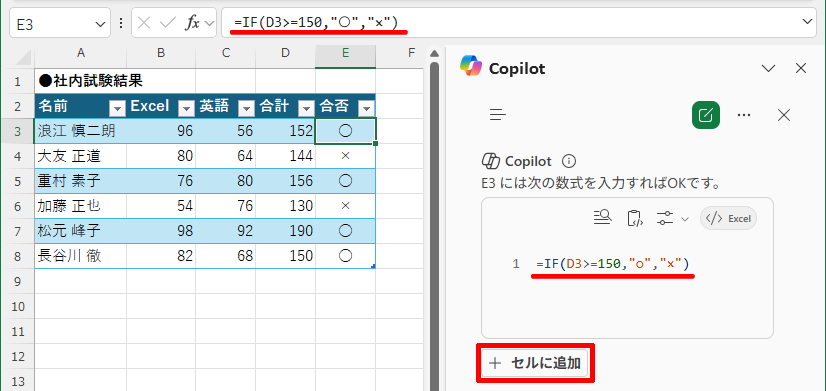Screen dimensions: 826x391
Task: Select total cell 190
Action: click(x=286, y=230)
